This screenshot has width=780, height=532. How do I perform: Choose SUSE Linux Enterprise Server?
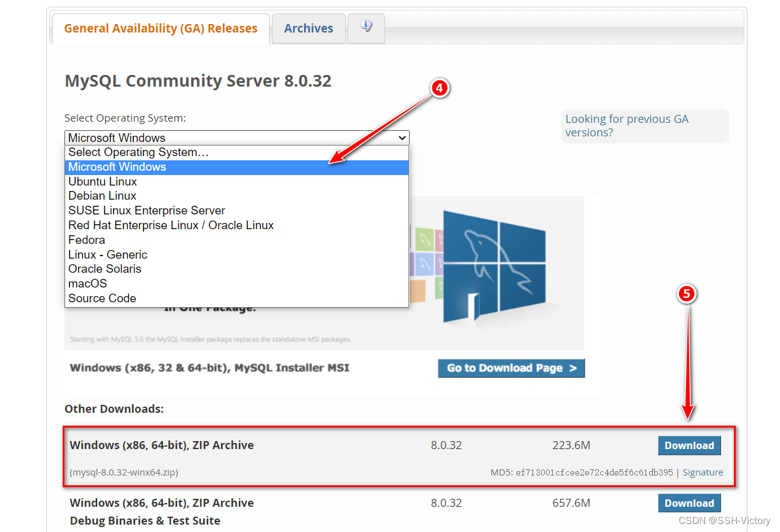point(236,211)
